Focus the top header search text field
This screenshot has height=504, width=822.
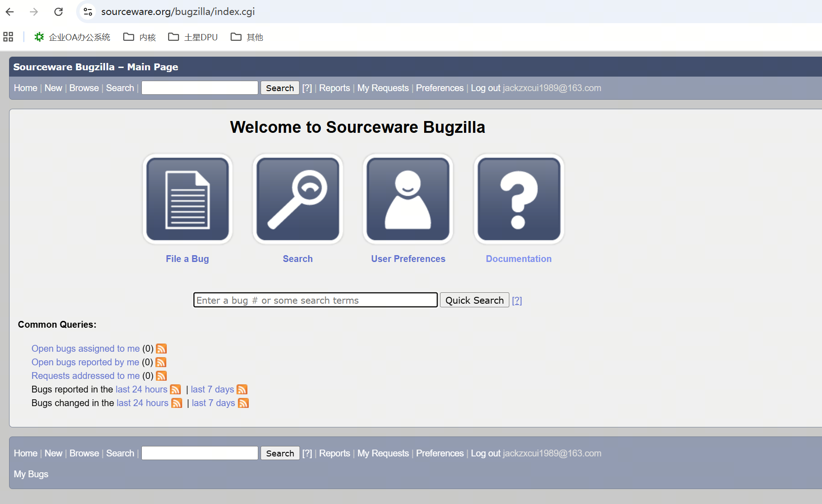click(x=200, y=88)
